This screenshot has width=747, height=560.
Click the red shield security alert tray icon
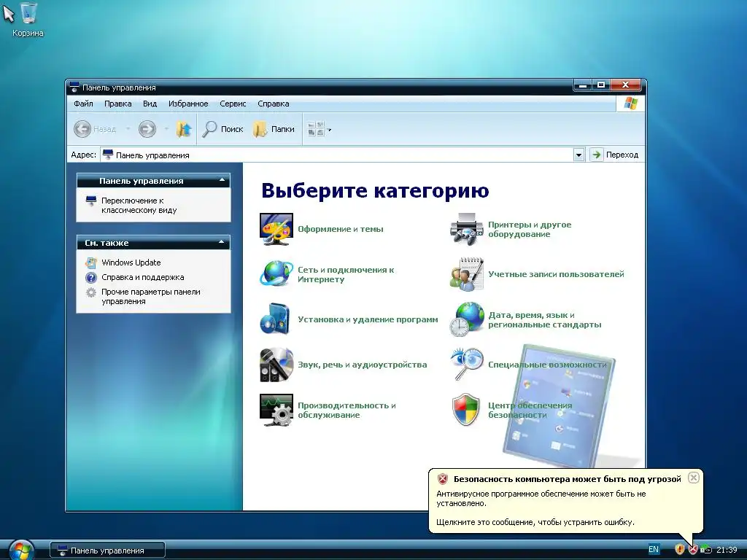693,550
